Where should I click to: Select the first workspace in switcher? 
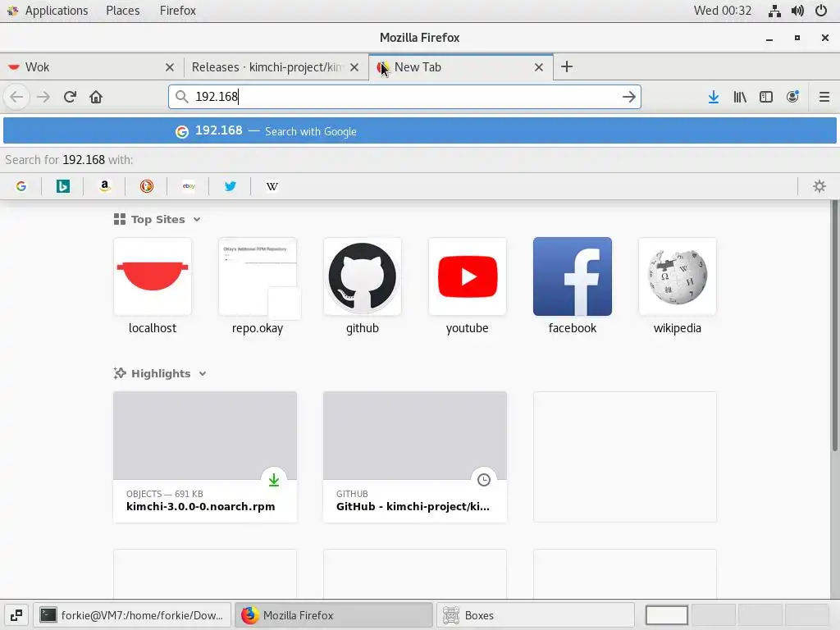click(x=666, y=615)
